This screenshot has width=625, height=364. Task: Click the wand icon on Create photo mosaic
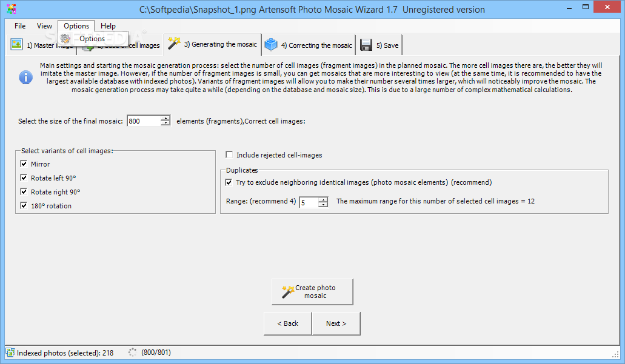pos(288,292)
